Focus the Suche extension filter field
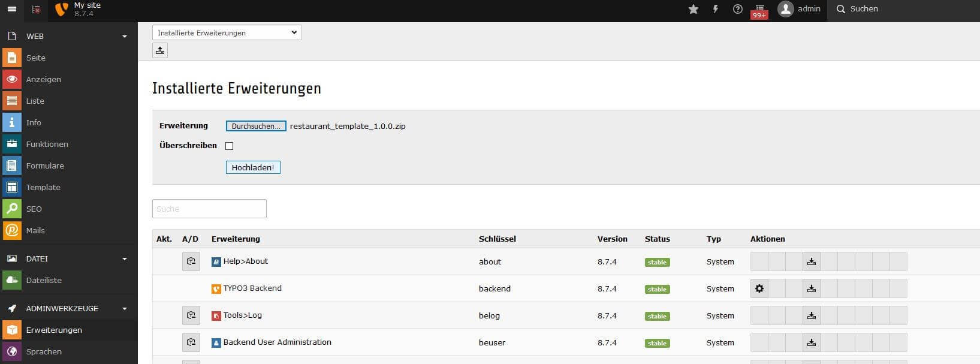Image resolution: width=980 pixels, height=364 pixels. point(209,209)
